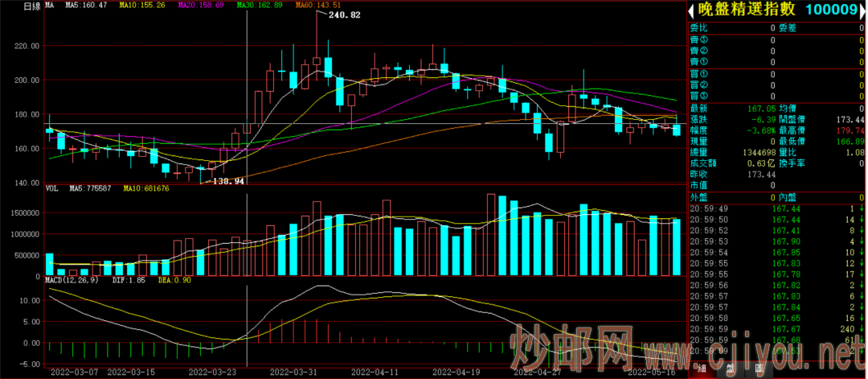Select the green MA30:162.89 legend

point(260,6)
